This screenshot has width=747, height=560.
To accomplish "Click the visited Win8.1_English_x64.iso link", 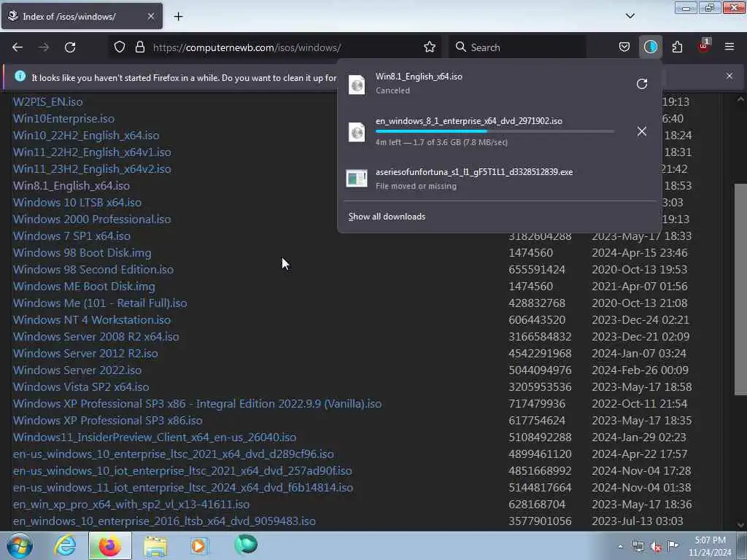I will tap(71, 186).
